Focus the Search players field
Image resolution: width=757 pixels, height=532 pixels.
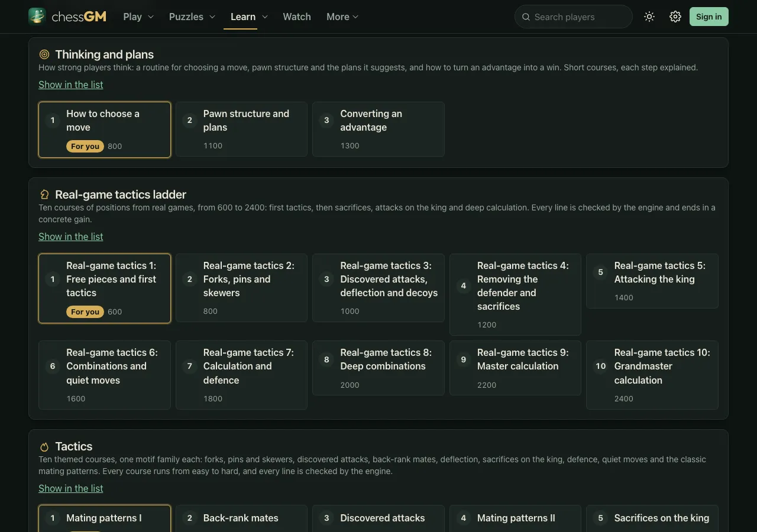point(574,17)
